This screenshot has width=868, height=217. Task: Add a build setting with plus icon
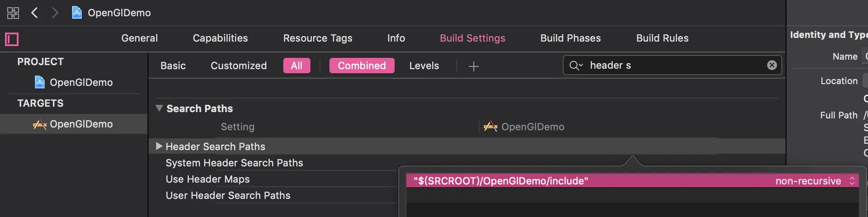click(x=473, y=66)
